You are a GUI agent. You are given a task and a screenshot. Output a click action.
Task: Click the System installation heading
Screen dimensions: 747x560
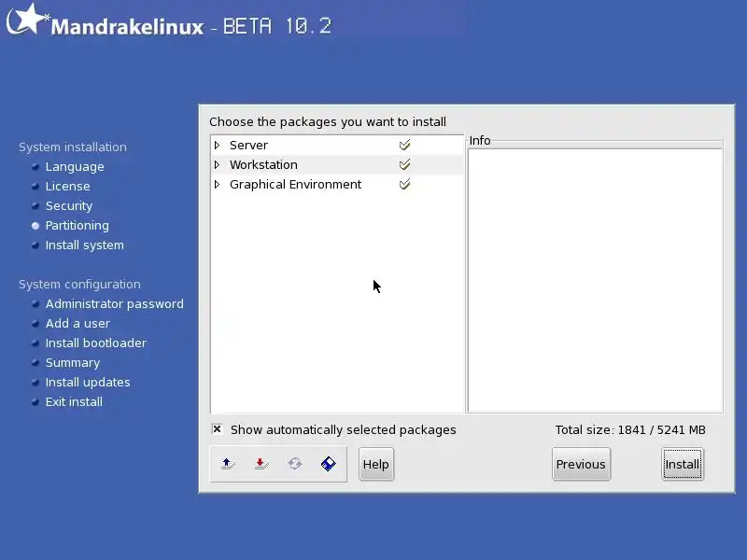[x=73, y=147]
